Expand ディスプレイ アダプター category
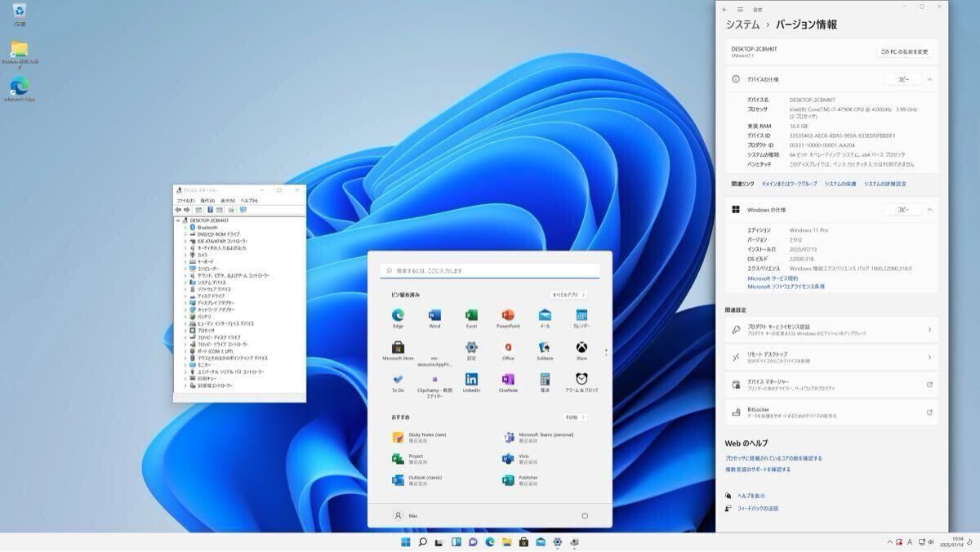The height and width of the screenshot is (552, 980). [185, 303]
